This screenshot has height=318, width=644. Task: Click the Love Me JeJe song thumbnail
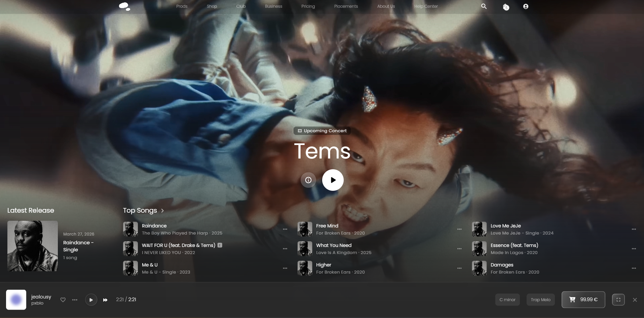tap(479, 229)
